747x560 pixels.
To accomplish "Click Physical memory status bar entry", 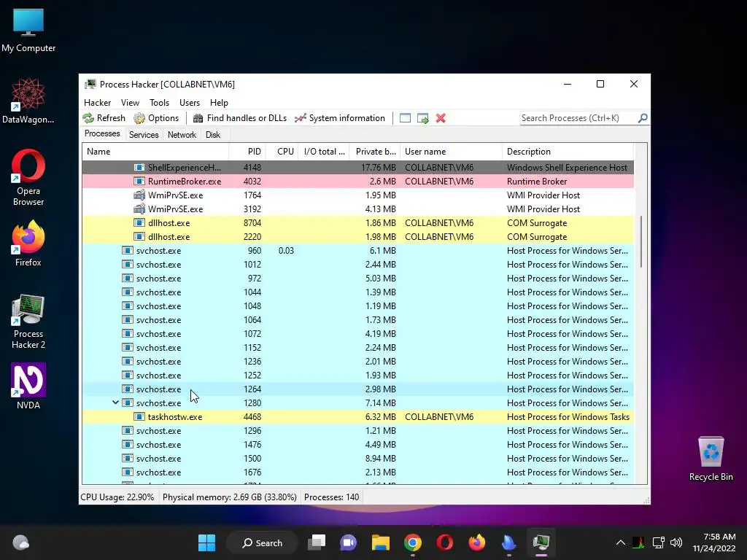I will click(x=230, y=497).
